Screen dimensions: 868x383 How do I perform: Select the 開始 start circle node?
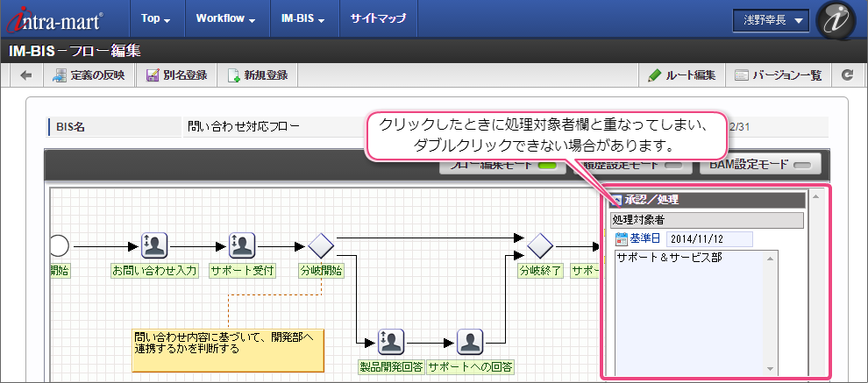click(x=59, y=245)
